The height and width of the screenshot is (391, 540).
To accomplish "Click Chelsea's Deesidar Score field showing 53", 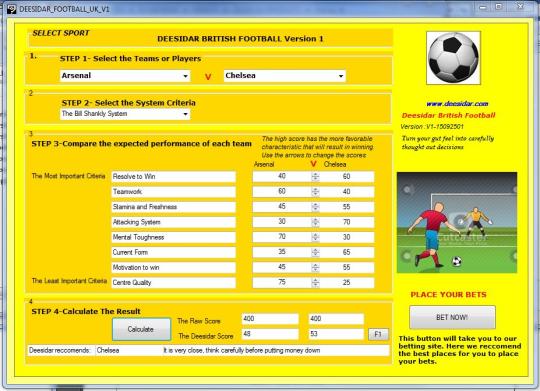I will (336, 334).
